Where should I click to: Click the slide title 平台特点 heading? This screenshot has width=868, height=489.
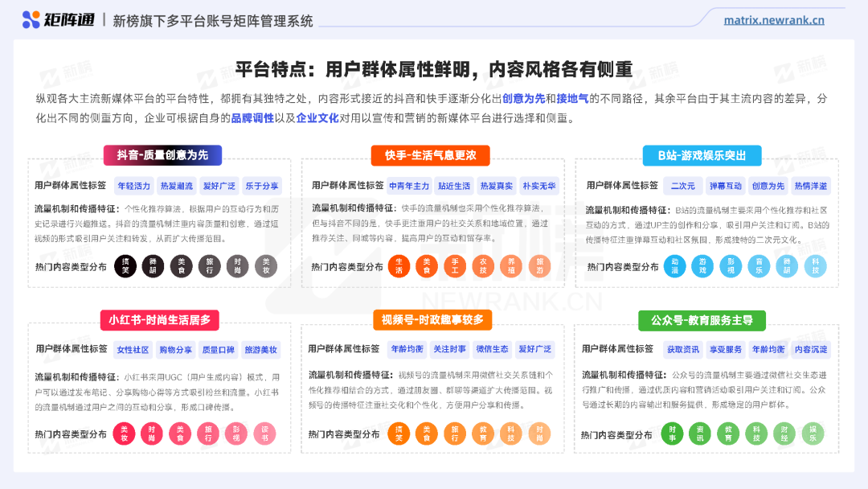click(434, 69)
